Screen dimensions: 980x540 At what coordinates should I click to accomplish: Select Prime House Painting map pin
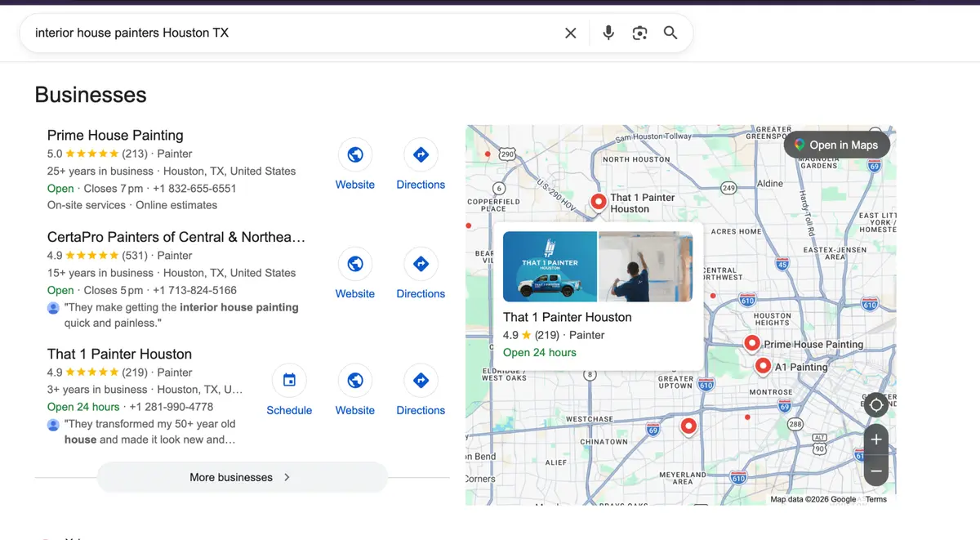tap(753, 344)
